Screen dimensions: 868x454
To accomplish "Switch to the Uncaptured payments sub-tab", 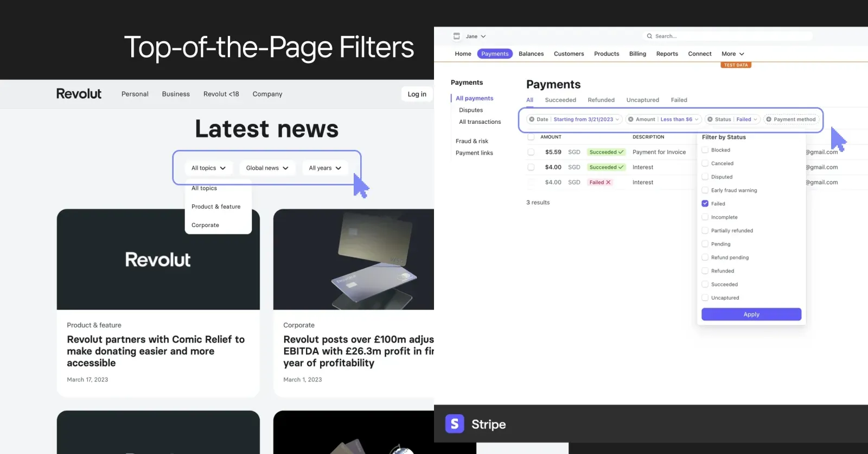I will [643, 100].
